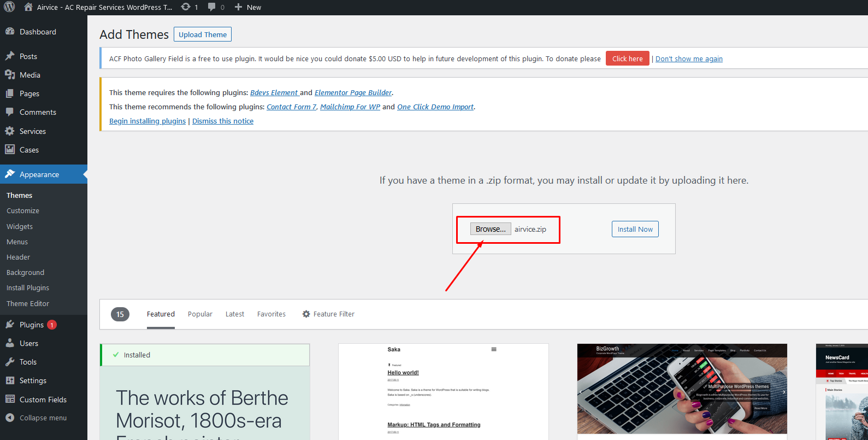Screen dimensions: 868x440
Task: Open Background submenu item
Action: 25,272
